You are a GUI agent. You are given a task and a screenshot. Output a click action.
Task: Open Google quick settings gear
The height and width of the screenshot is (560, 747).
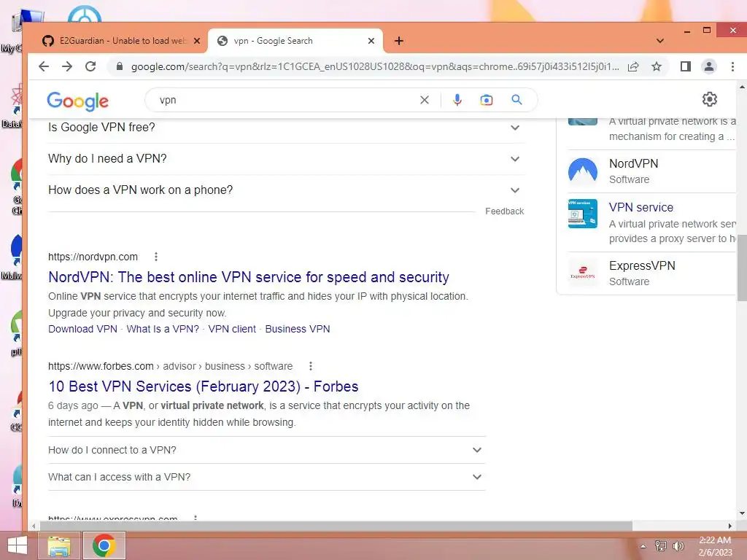click(x=709, y=99)
